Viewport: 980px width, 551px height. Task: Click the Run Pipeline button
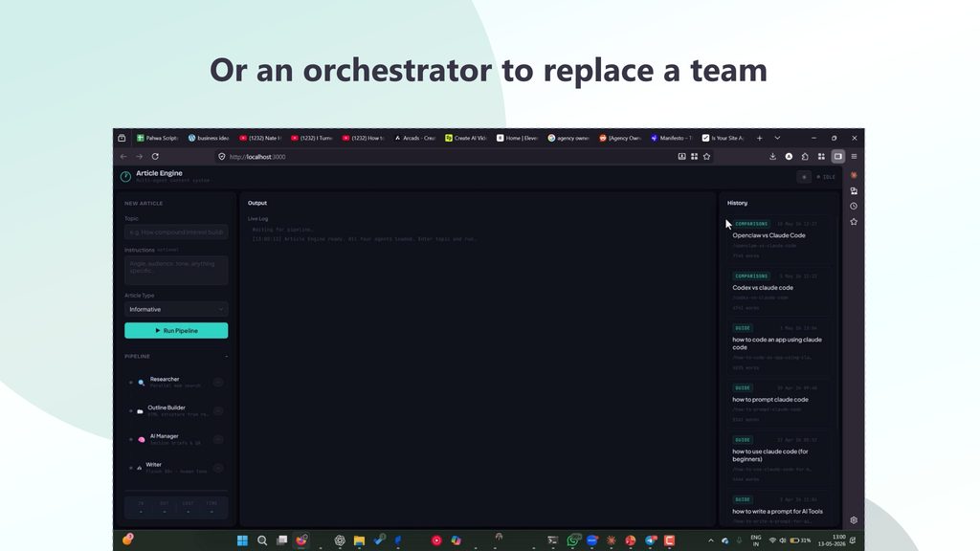click(x=176, y=330)
